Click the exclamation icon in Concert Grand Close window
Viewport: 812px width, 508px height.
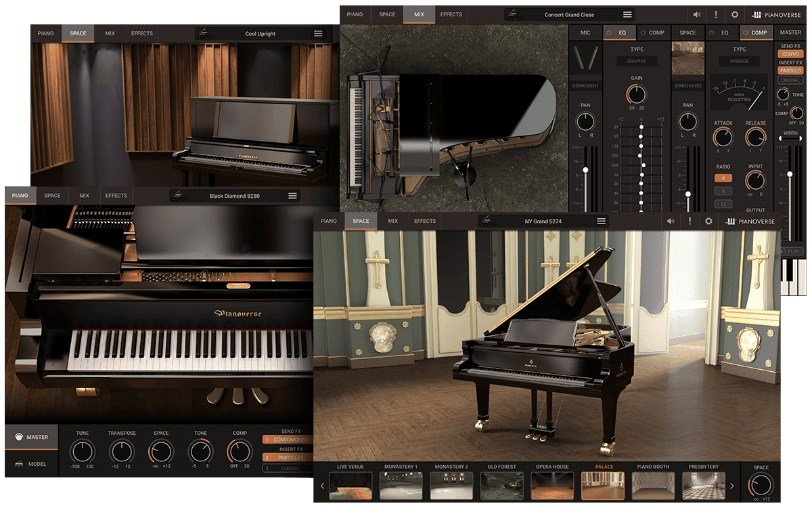715,14
